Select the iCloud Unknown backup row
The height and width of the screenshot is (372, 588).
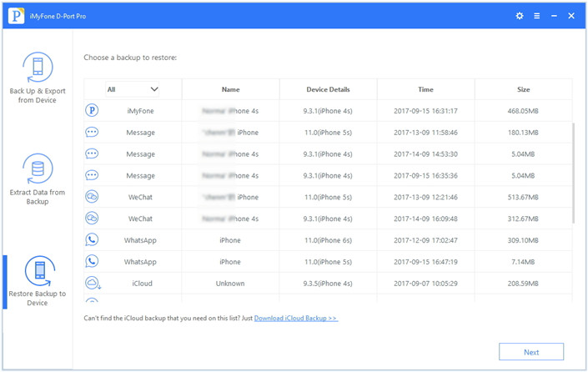pyautogui.click(x=328, y=284)
